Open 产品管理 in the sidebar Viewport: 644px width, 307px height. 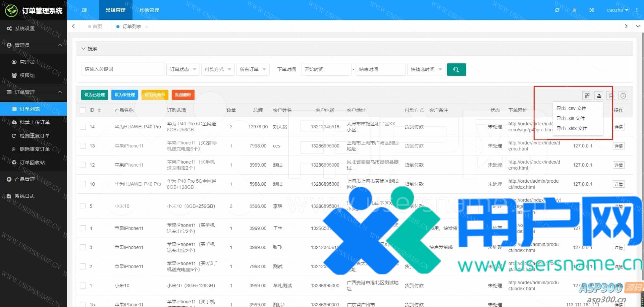point(34,179)
